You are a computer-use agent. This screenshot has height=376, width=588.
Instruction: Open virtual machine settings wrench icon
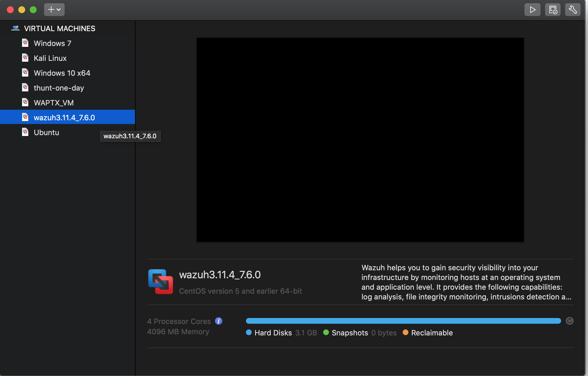tap(573, 10)
